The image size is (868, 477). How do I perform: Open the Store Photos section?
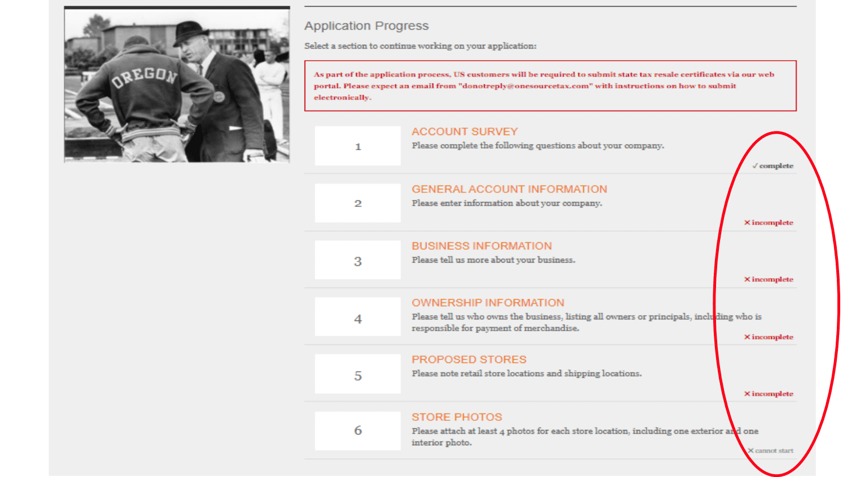[456, 416]
